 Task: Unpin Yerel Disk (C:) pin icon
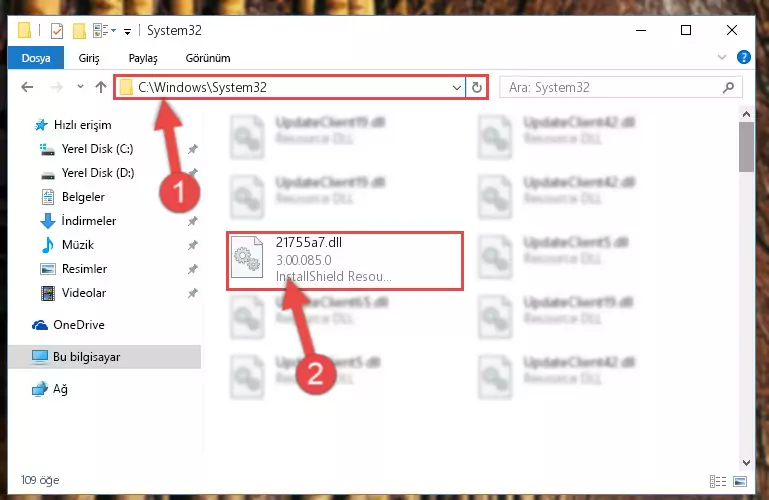(193, 149)
